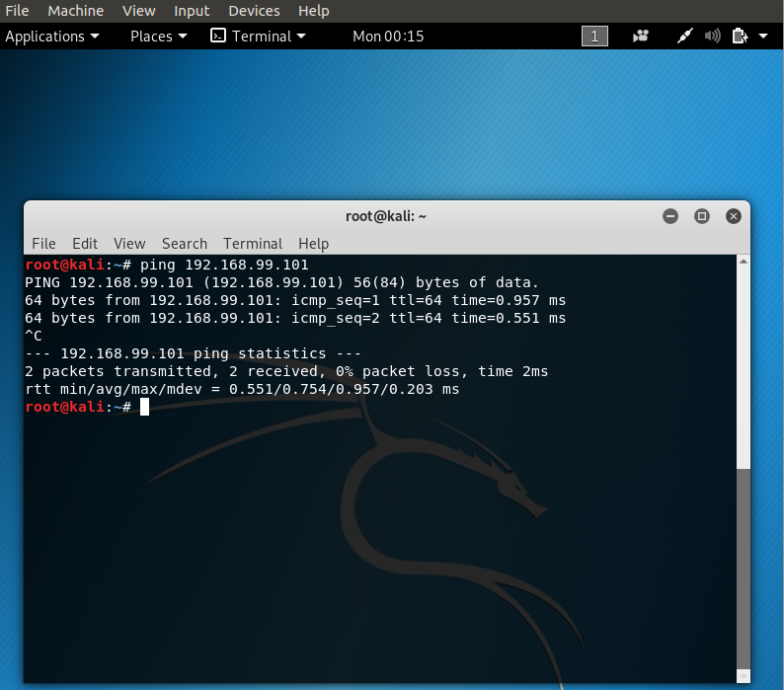
Task: Open the Terminal menu in terminal window
Action: click(253, 244)
